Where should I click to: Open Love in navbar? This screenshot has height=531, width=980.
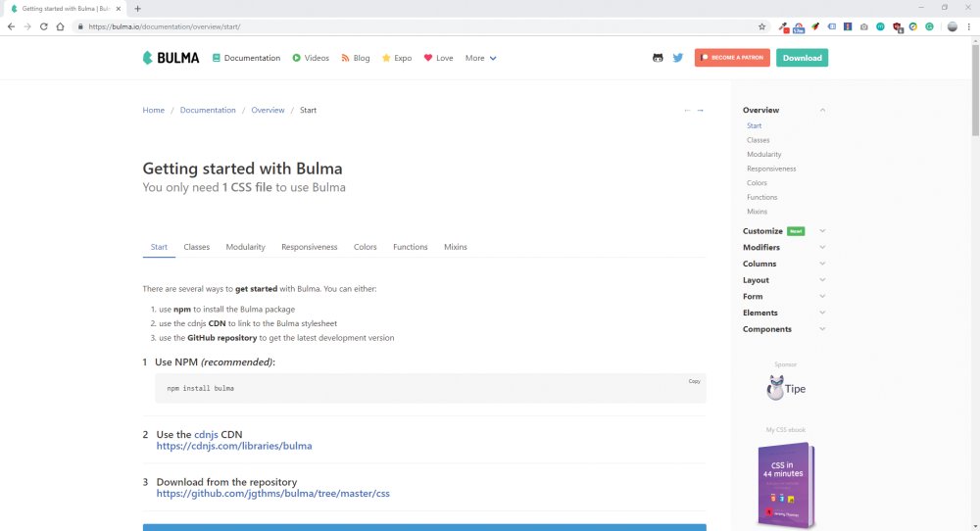[438, 58]
